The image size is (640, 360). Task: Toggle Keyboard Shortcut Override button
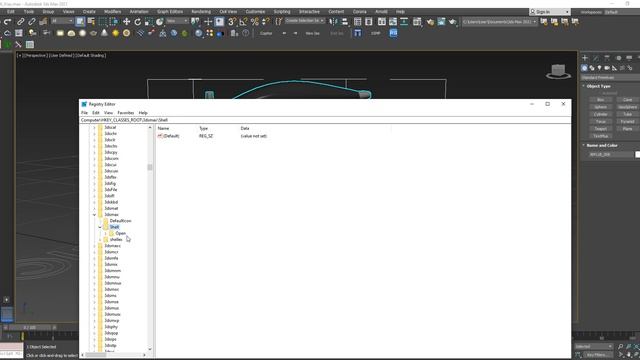pos(219,21)
